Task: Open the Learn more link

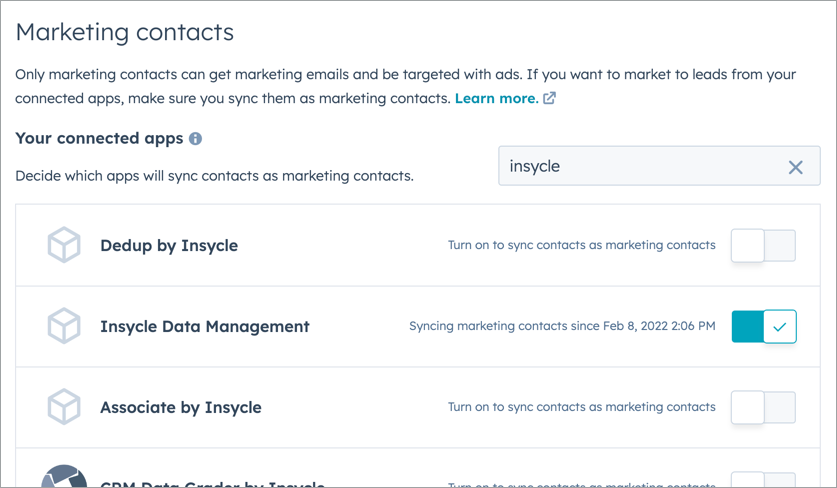Action: tap(496, 98)
